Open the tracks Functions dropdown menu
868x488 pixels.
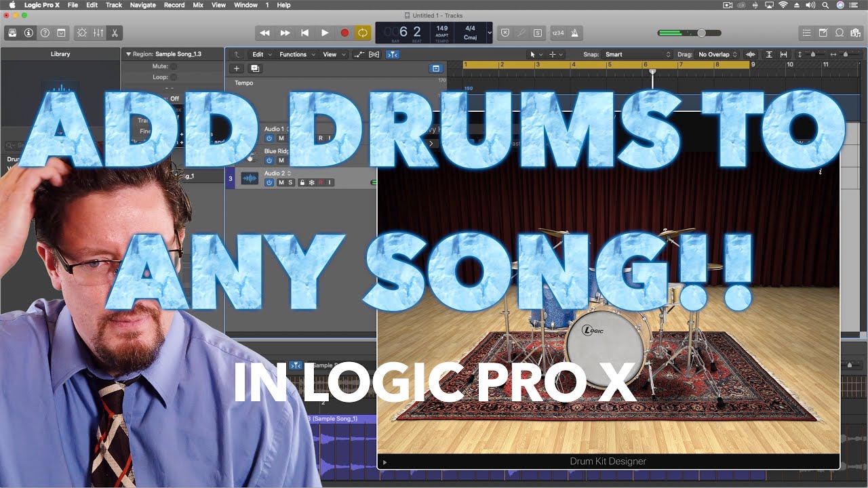296,54
